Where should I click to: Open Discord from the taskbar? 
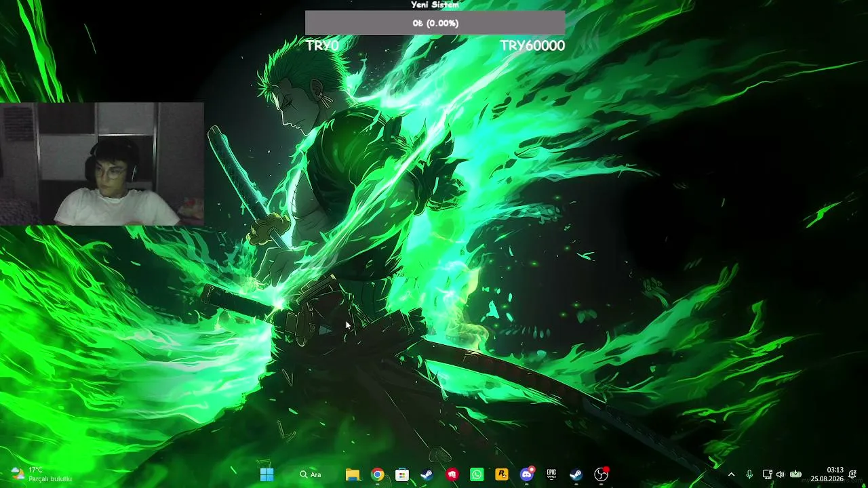pos(527,474)
